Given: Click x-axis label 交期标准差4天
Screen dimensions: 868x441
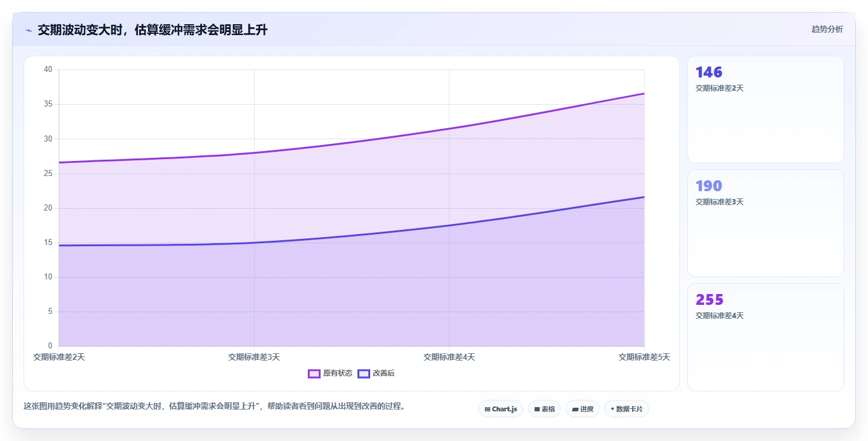Looking at the screenshot, I should pyautogui.click(x=449, y=358).
